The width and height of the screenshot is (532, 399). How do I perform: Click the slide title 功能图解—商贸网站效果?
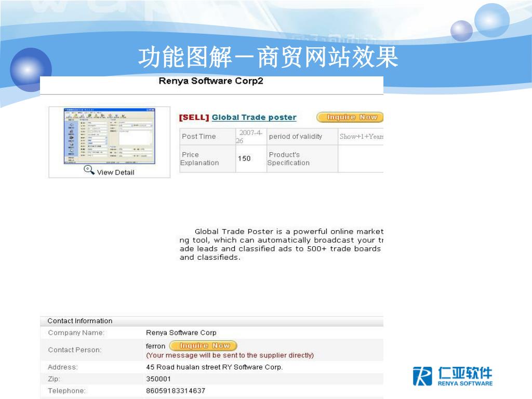click(x=268, y=57)
